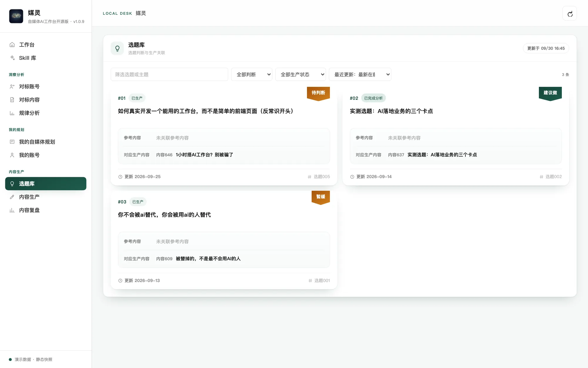The width and height of the screenshot is (588, 368).
Task: Click the hash icon beside 选题005
Action: [310, 177]
